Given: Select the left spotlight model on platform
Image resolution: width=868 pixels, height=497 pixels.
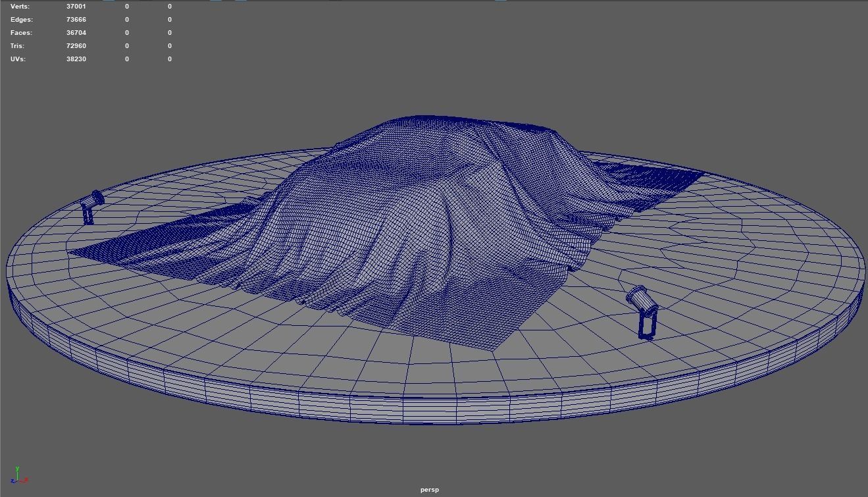Looking at the screenshot, I should pyautogui.click(x=92, y=207).
